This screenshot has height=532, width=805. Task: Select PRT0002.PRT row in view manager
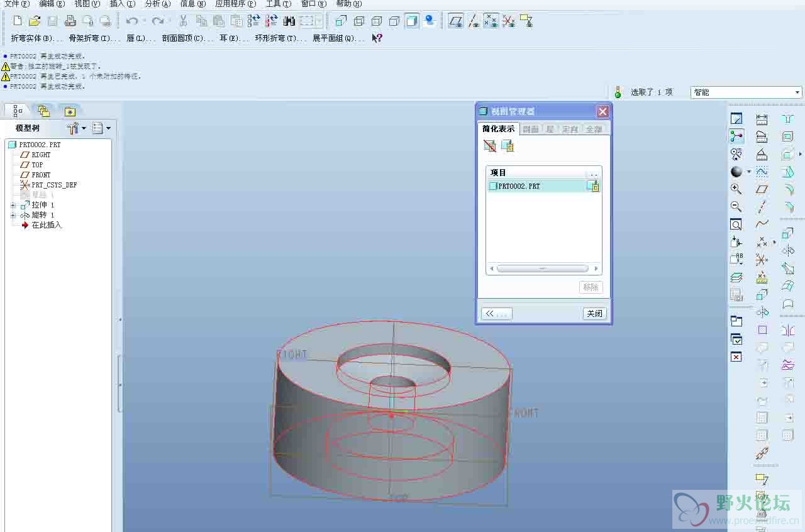coord(544,186)
